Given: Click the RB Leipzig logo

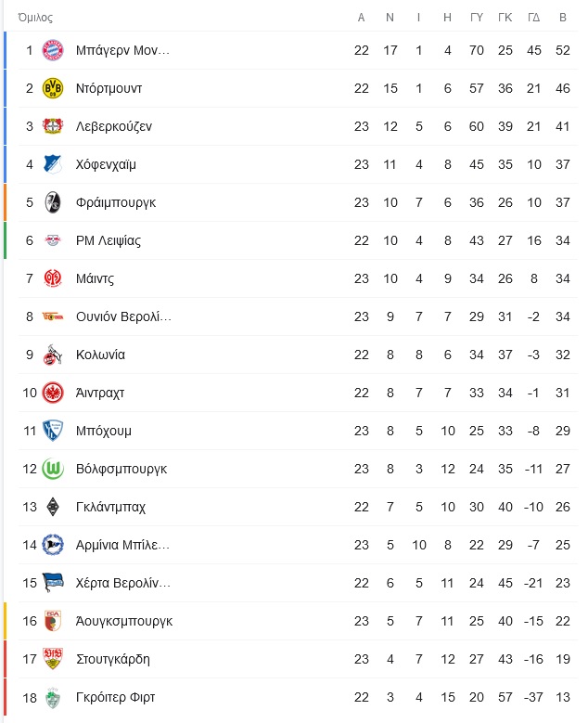Looking at the screenshot, I should point(53,240).
